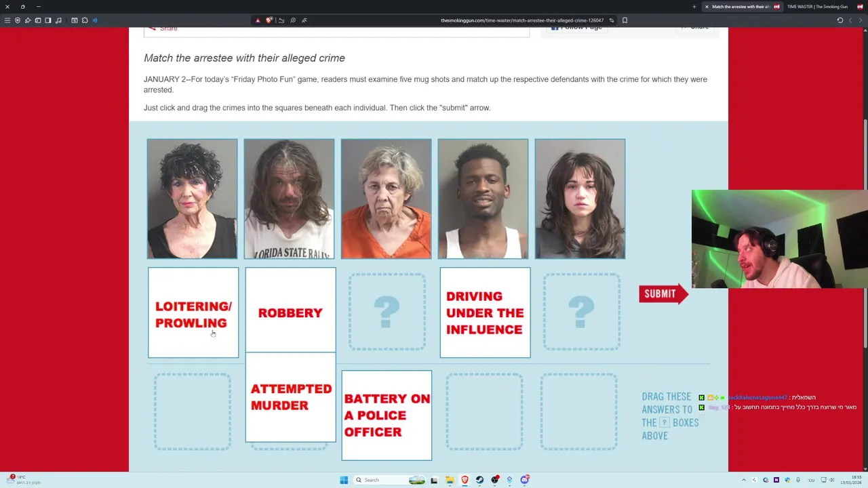Screen dimensions: 868x488
Task: Click the Brave lion shields icon
Action: pos(269,20)
